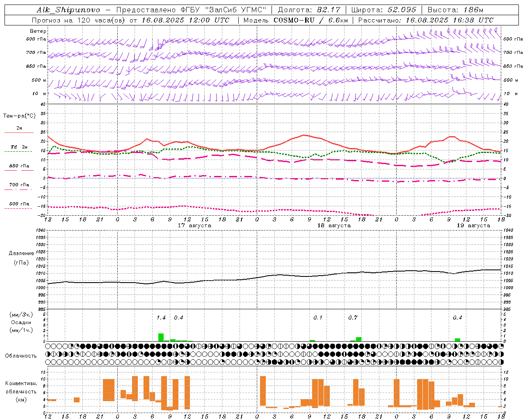Click the Тем-ра(°C) axis label

pyautogui.click(x=19, y=116)
